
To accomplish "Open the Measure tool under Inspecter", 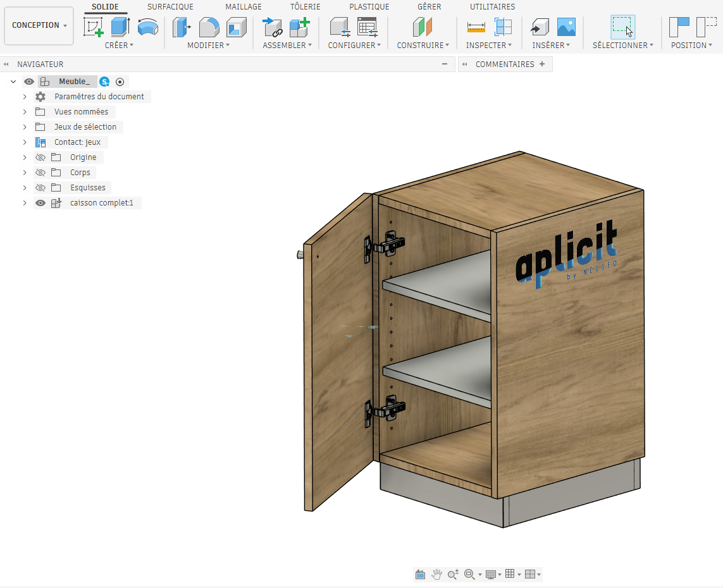I will point(476,27).
